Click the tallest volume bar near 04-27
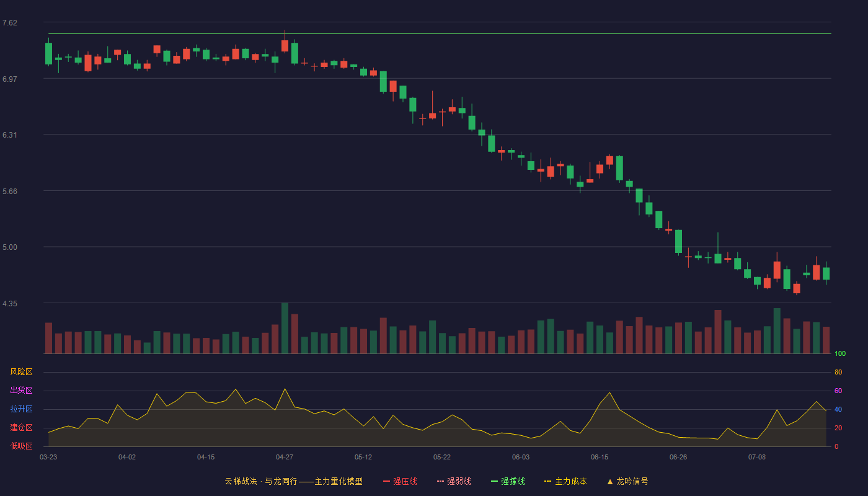This screenshot has height=496, width=868. [285, 328]
